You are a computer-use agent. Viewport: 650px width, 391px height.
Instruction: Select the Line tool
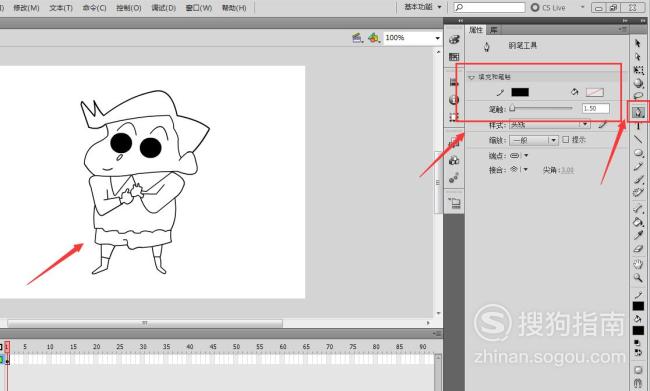(638, 139)
